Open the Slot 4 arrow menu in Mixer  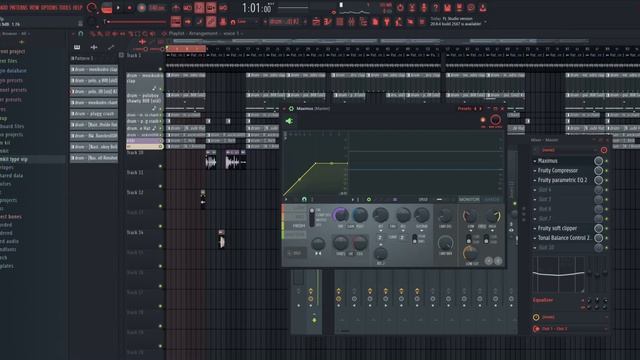pyautogui.click(x=535, y=190)
